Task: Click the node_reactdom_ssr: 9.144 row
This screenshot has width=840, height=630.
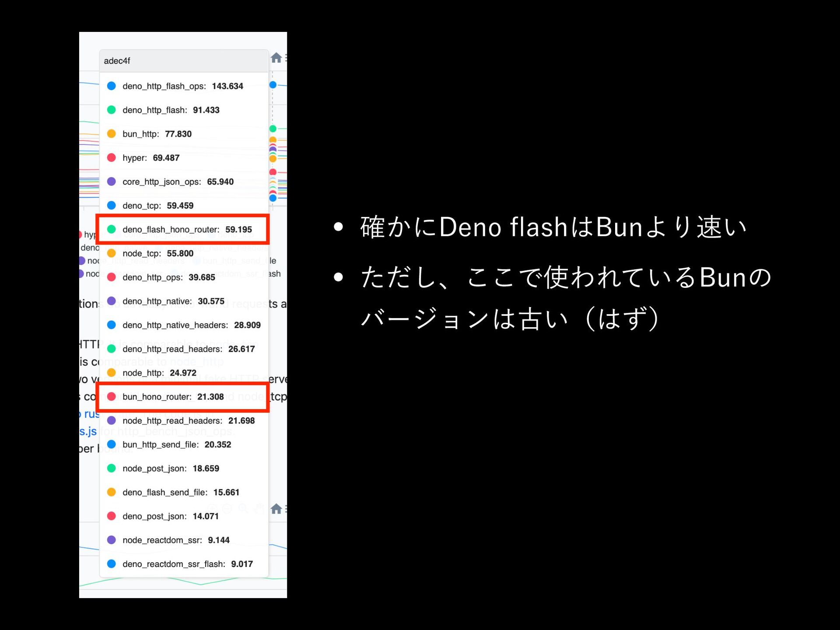Action: click(184, 540)
